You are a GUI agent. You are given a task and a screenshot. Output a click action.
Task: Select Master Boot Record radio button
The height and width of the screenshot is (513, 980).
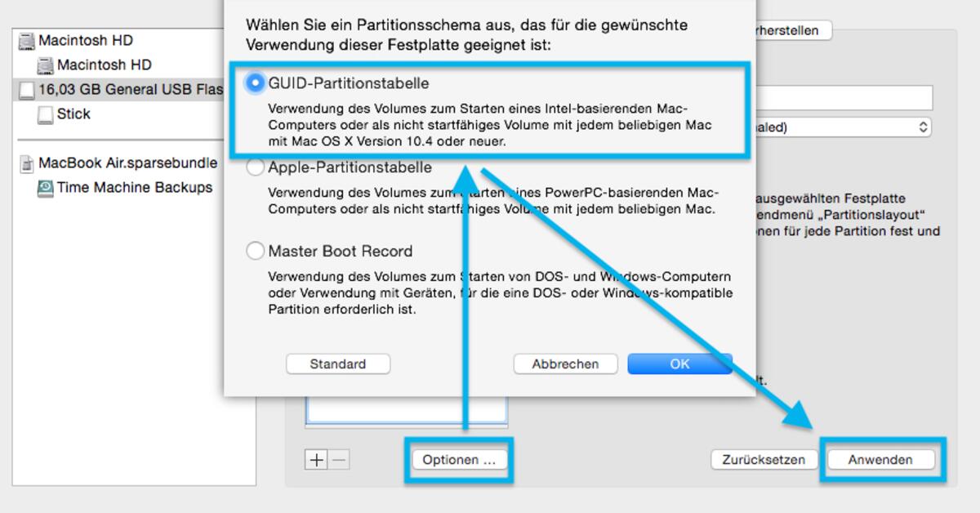(x=256, y=251)
